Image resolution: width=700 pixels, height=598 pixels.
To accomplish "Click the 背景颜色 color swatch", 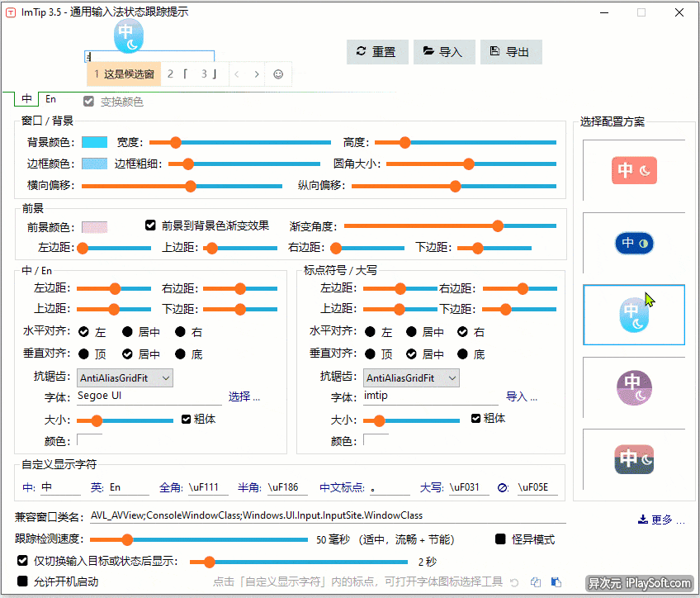I will tap(93, 141).
